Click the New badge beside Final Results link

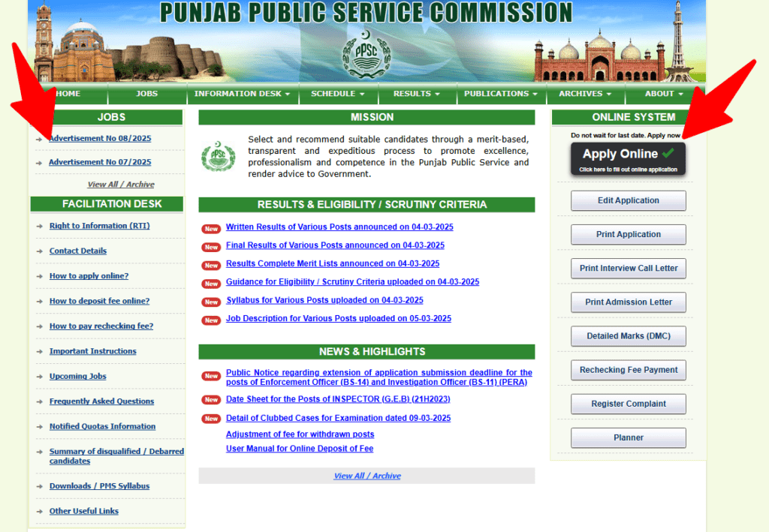click(211, 247)
